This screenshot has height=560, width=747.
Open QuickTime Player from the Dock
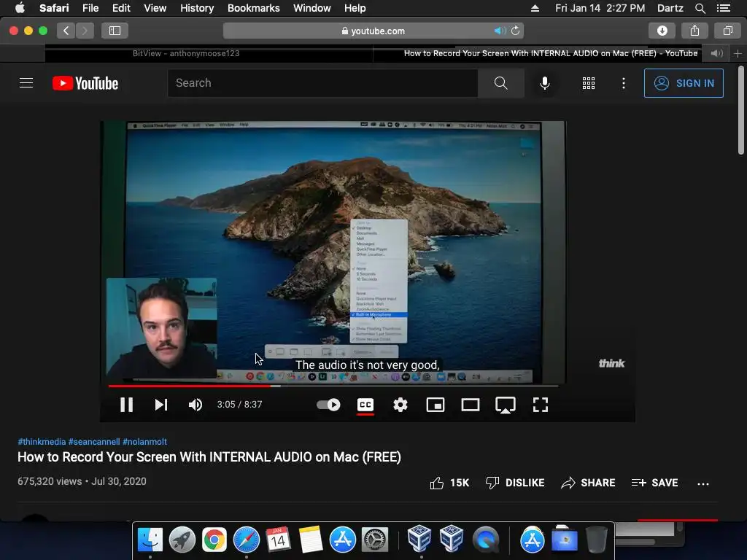(485, 540)
